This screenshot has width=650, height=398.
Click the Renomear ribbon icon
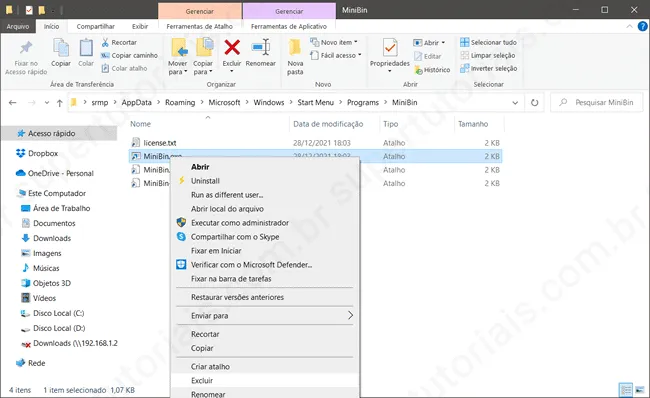[x=261, y=47]
